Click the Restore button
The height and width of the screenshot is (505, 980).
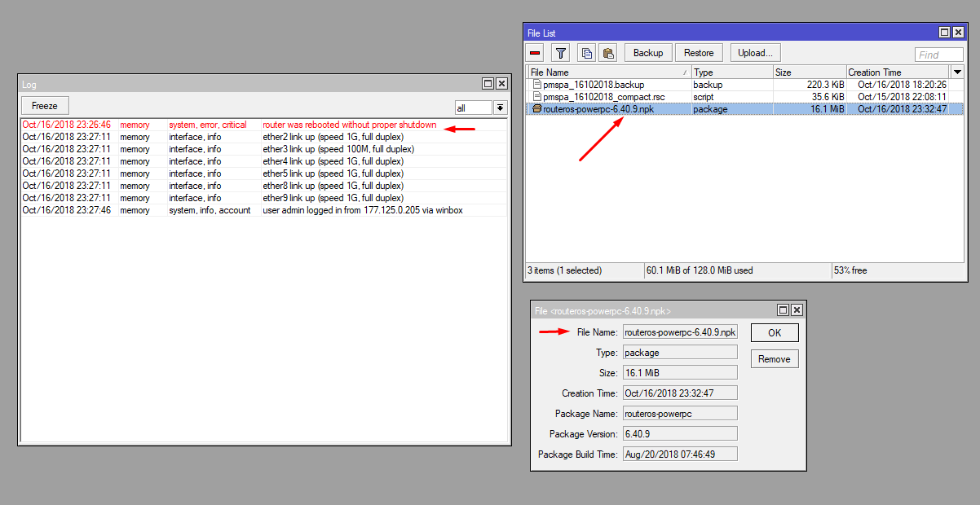[699, 53]
